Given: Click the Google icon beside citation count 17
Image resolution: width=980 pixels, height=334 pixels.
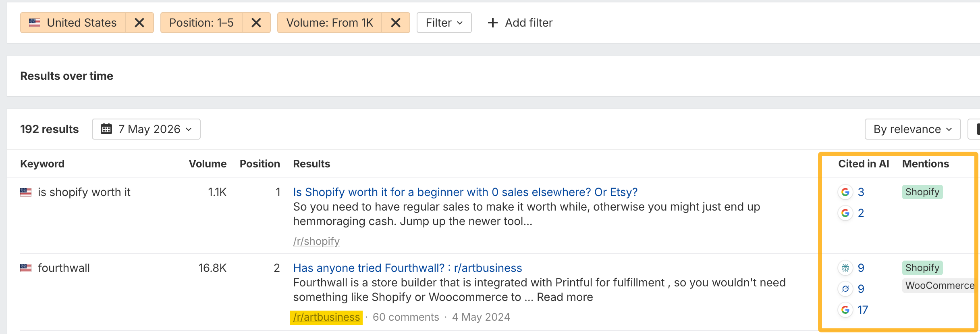Looking at the screenshot, I should click(845, 310).
